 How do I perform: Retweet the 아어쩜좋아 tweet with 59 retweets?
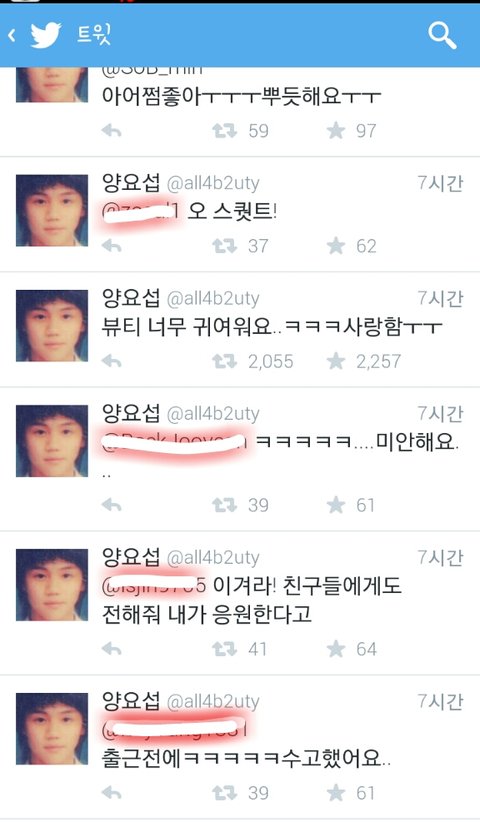224,131
